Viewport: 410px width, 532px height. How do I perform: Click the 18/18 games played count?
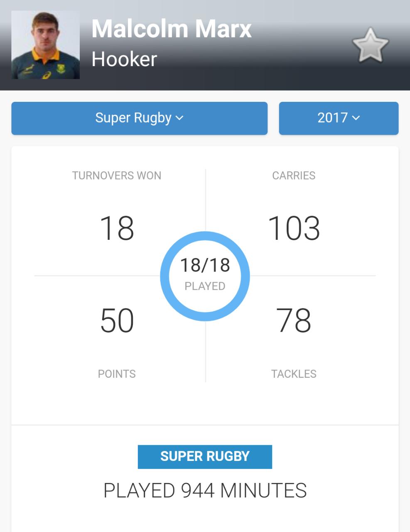[205, 265]
